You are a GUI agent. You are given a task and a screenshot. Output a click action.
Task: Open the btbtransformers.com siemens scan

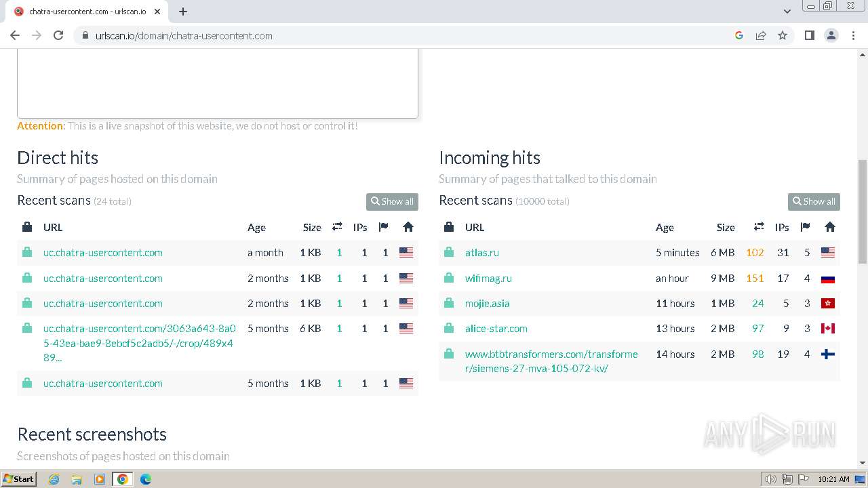(x=551, y=361)
